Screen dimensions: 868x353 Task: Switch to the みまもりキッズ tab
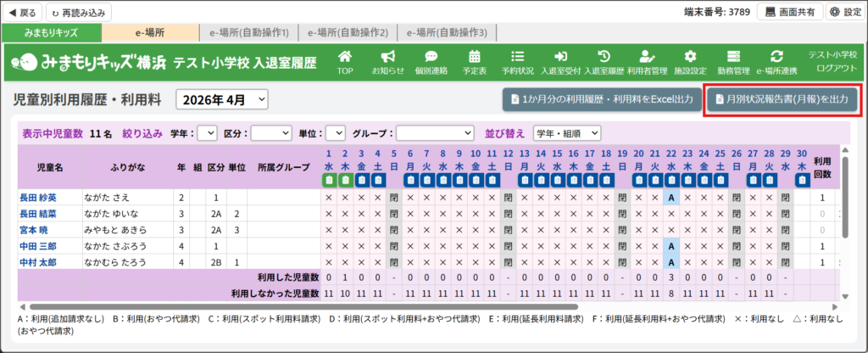point(52,33)
